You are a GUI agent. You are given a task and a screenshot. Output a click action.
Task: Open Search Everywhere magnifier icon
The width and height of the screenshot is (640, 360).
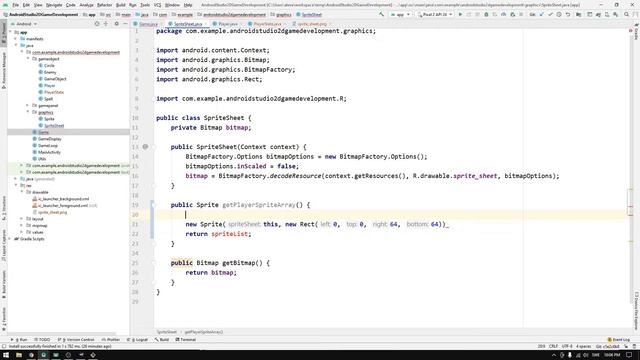(x=627, y=15)
